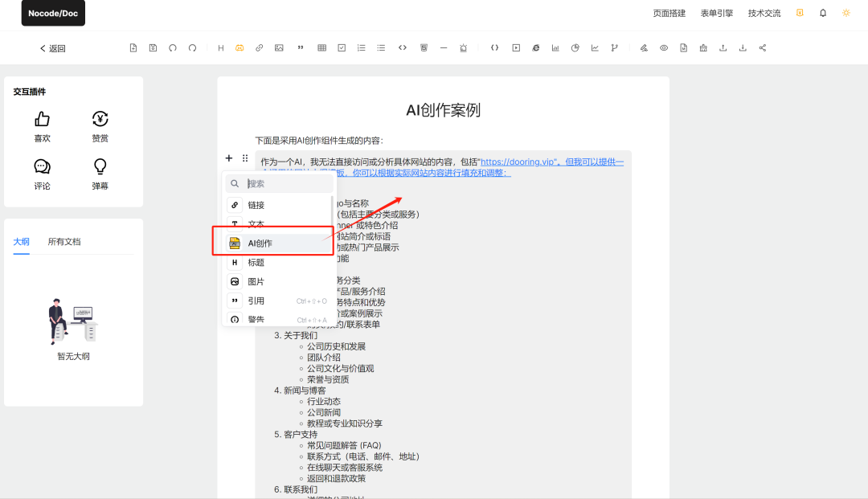This screenshot has width=868, height=499.
Task: Insert a hyperlink using the link toolbar icon
Action: 259,47
